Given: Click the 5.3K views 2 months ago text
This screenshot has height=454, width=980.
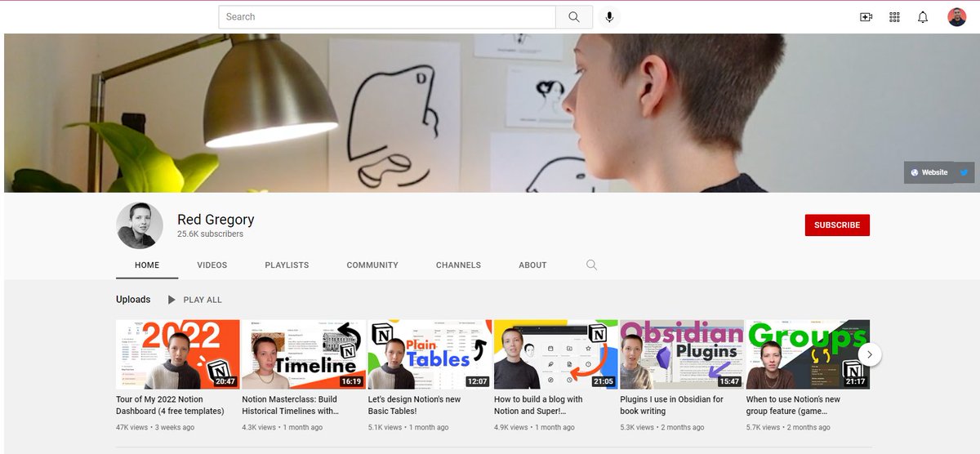Looking at the screenshot, I should coord(662,427).
